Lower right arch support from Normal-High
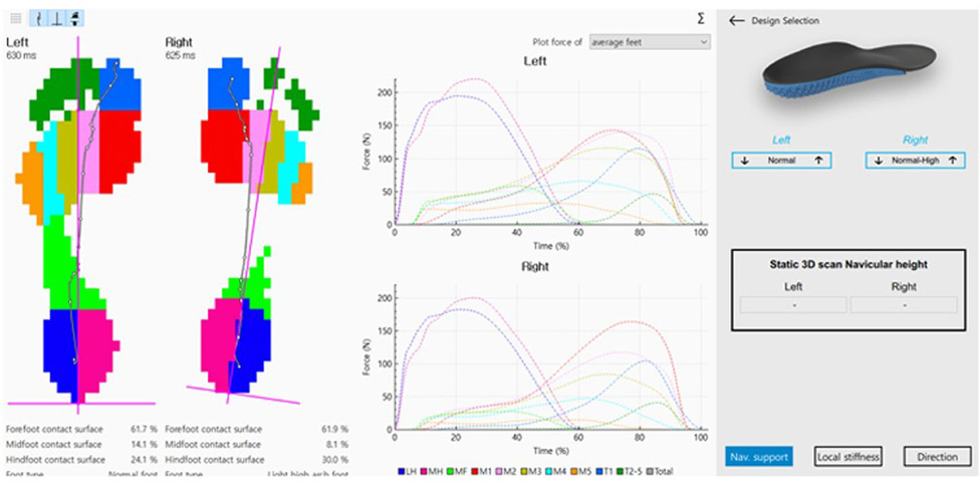 [879, 160]
